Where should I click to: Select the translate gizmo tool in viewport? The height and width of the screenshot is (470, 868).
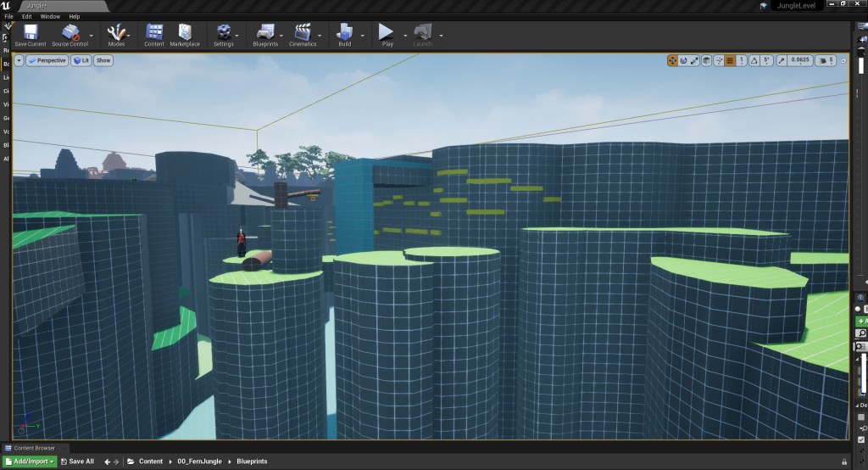(x=673, y=60)
